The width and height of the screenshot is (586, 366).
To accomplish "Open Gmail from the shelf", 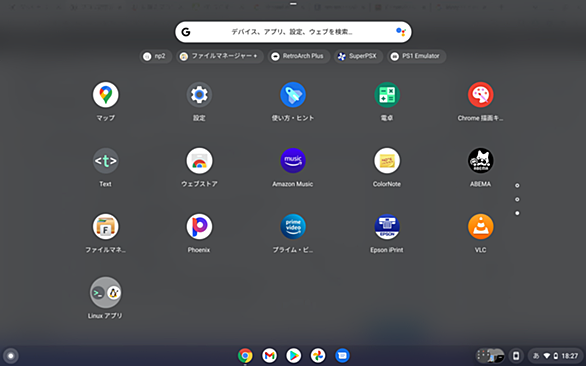I will click(269, 356).
